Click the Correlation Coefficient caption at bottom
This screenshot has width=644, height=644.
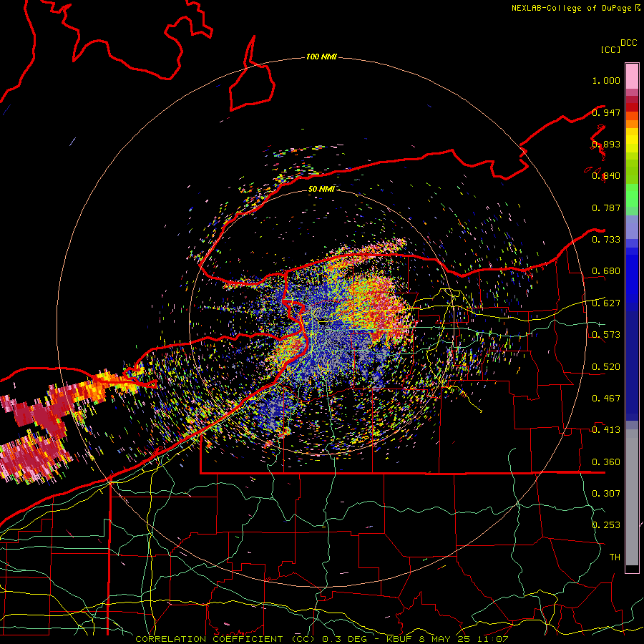point(321,639)
